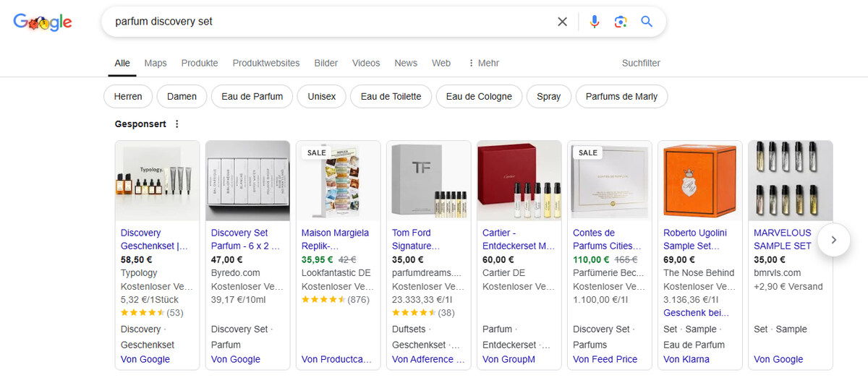Open Von Productca attribution link
This screenshot has width=868, height=388.
coord(336,359)
